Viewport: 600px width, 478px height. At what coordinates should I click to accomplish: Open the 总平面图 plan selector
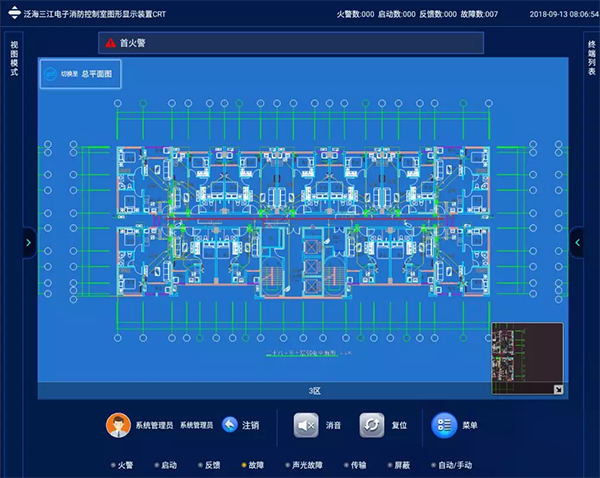click(x=96, y=73)
